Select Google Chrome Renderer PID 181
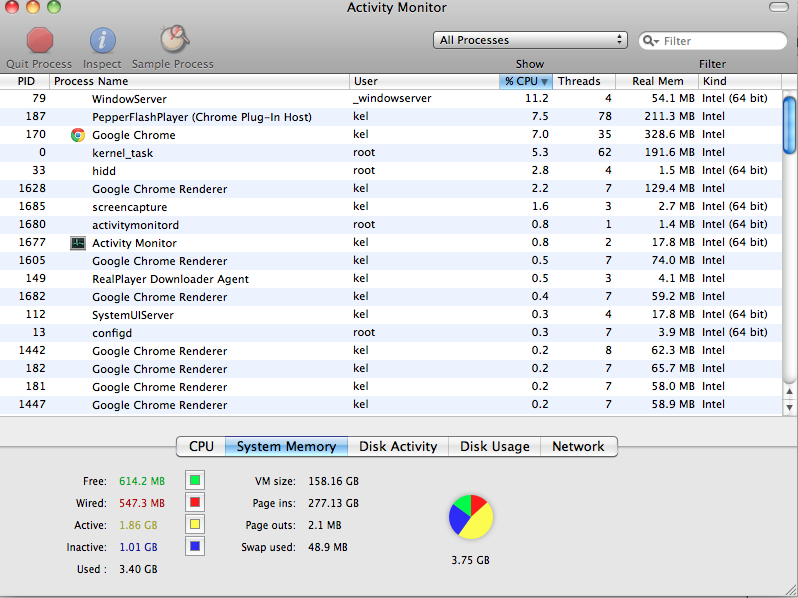This screenshot has width=798, height=598. tap(391, 387)
